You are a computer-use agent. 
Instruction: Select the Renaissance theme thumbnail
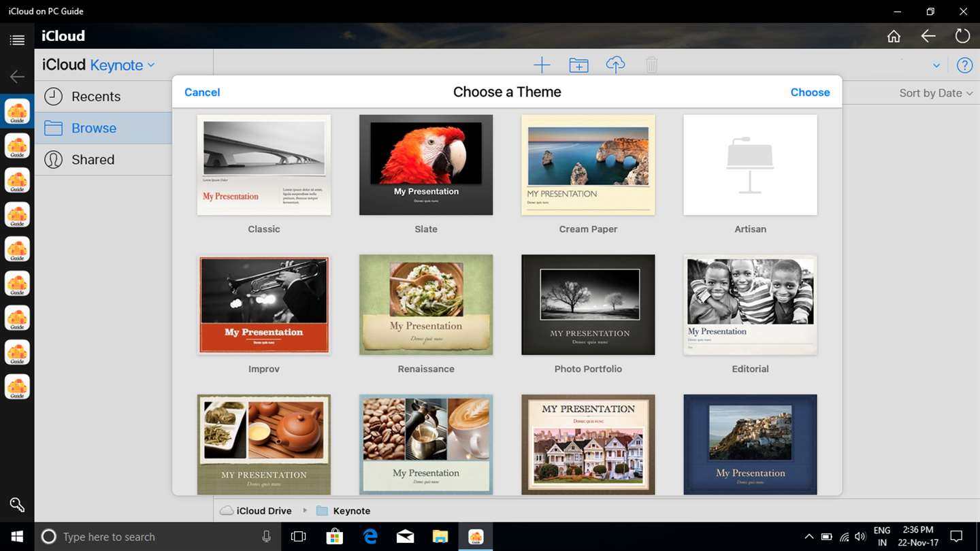tap(426, 305)
